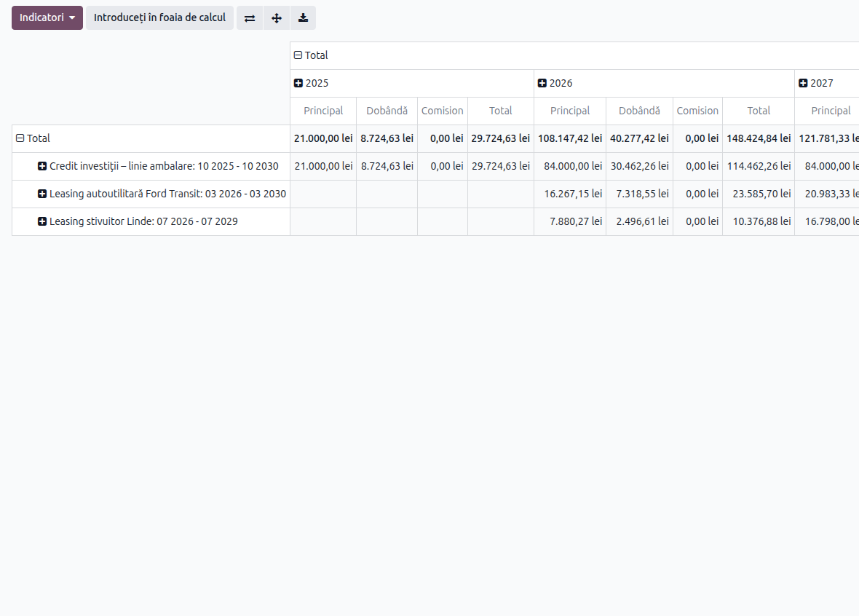Select the bold 29.724,63 lei total cell

point(501,138)
